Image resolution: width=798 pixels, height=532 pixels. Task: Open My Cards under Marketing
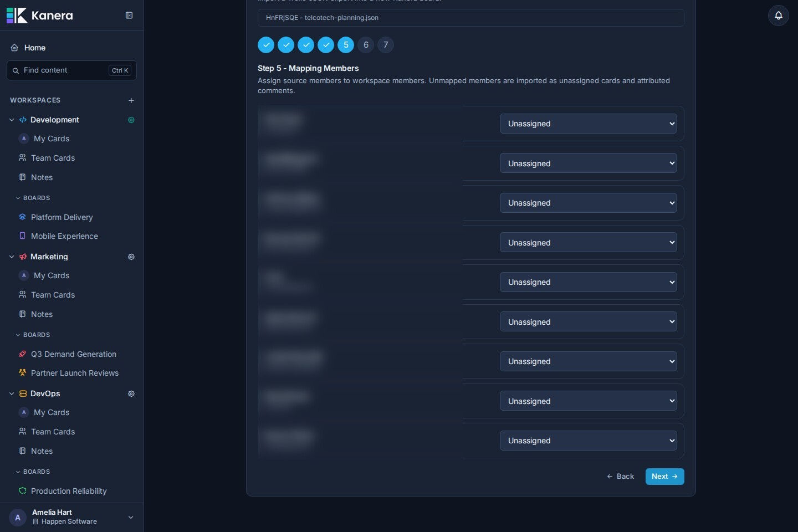52,275
